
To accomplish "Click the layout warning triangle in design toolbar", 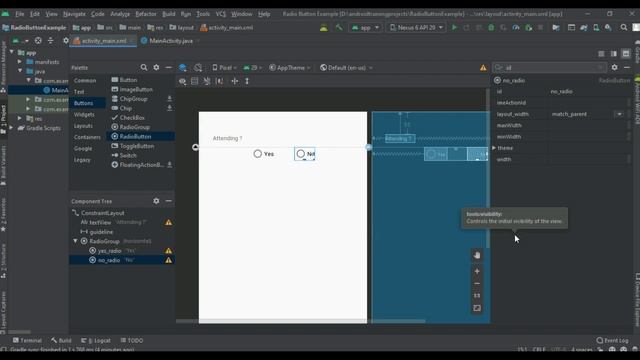I will coord(483,68).
